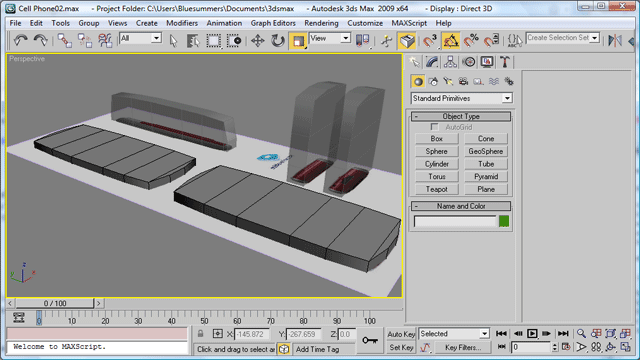The height and width of the screenshot is (360, 640).
Task: Activate the Select and Scale tool
Action: 298,41
